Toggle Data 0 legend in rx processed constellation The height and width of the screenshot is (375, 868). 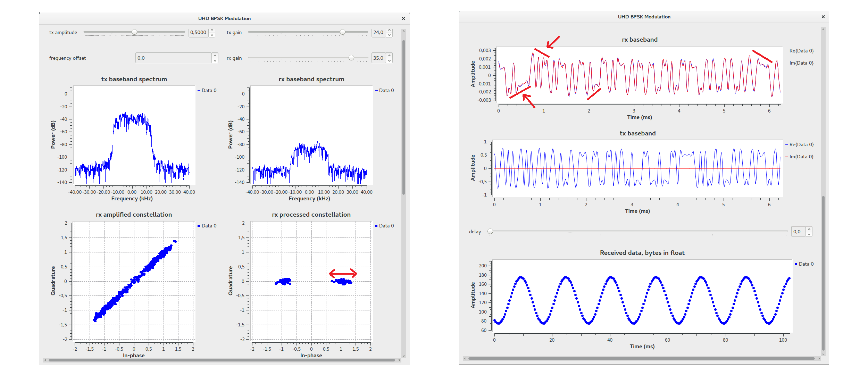coord(384,226)
